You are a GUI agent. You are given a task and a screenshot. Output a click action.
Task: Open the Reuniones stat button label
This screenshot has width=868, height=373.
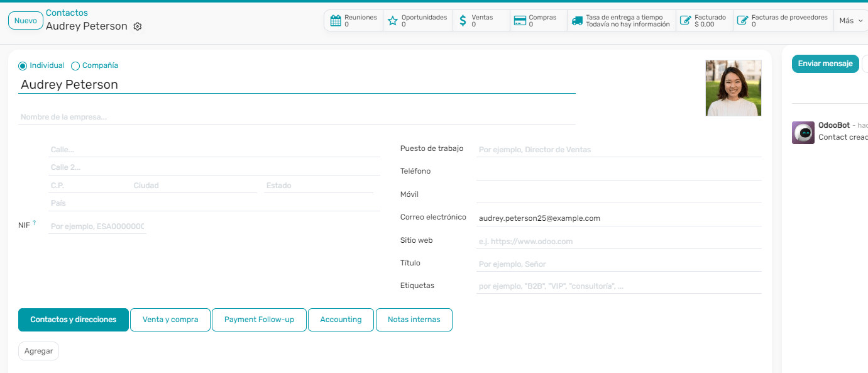[x=361, y=17]
